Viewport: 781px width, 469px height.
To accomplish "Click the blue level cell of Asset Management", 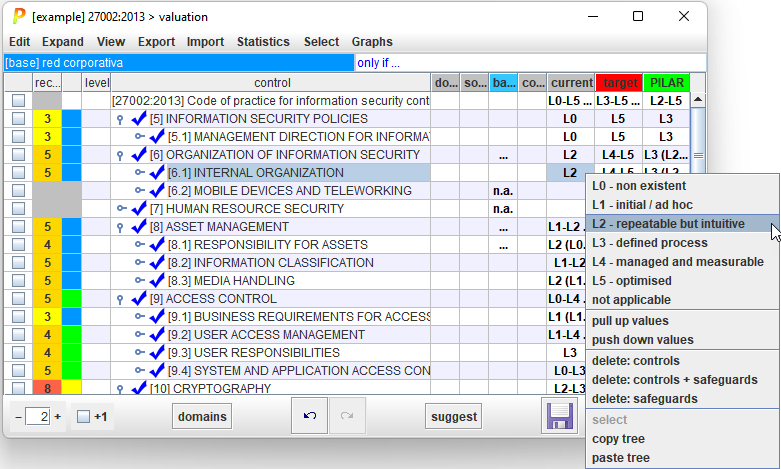I will [71, 227].
